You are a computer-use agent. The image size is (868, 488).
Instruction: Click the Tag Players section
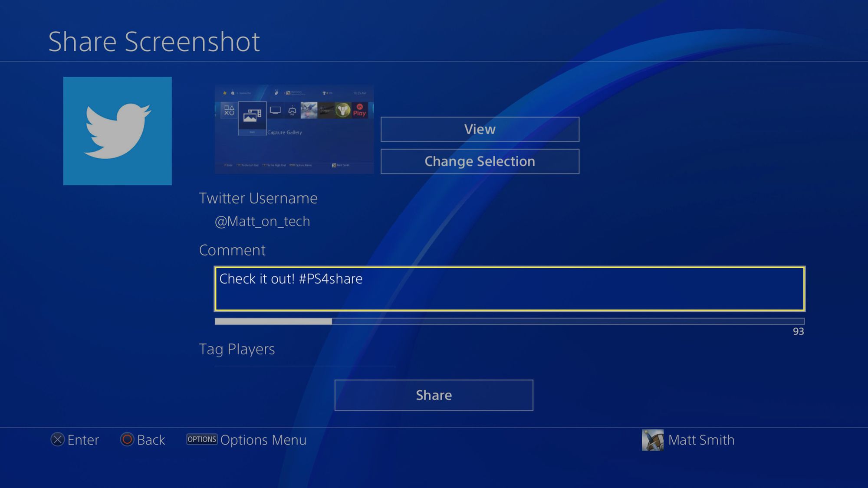pyautogui.click(x=236, y=349)
